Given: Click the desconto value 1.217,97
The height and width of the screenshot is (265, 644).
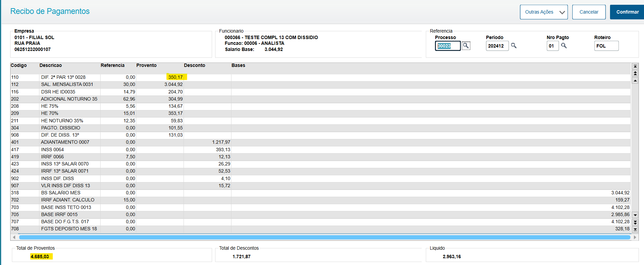Looking at the screenshot, I should pyautogui.click(x=221, y=142).
